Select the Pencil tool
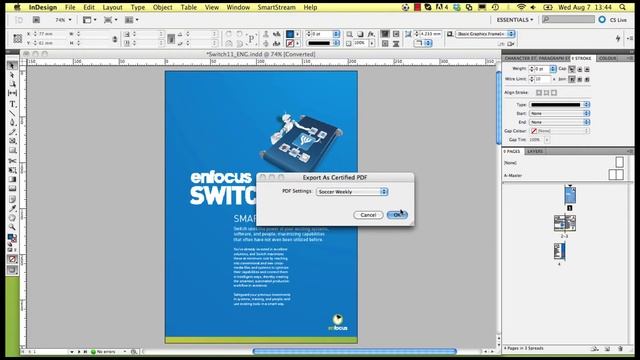 click(12, 132)
